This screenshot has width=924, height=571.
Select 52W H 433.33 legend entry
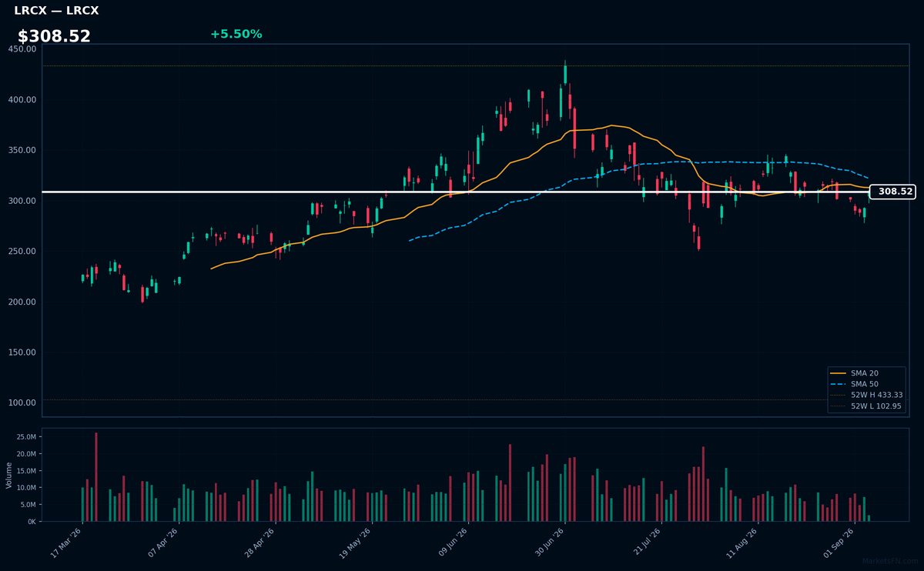coord(866,395)
